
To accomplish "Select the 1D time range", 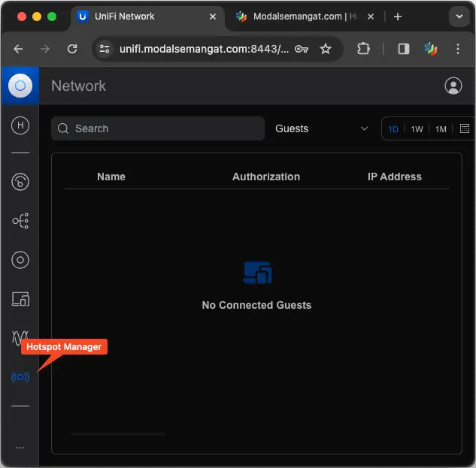I will click(x=393, y=129).
